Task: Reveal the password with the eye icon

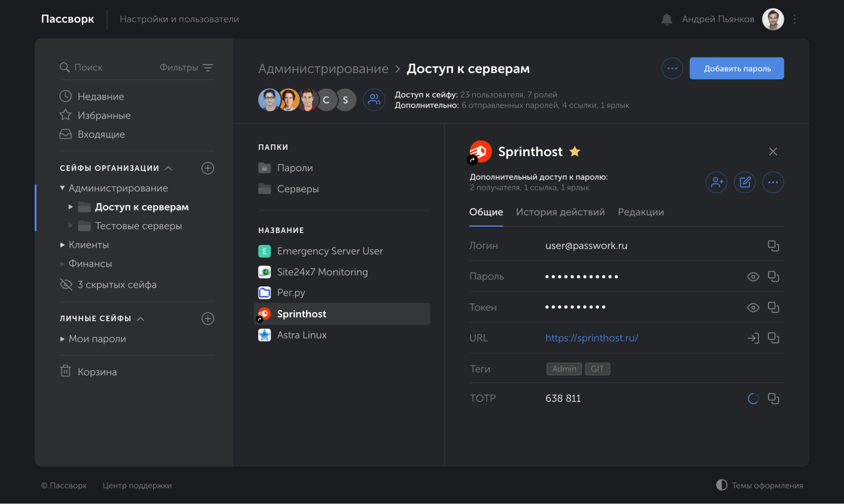Action: pyautogui.click(x=753, y=277)
